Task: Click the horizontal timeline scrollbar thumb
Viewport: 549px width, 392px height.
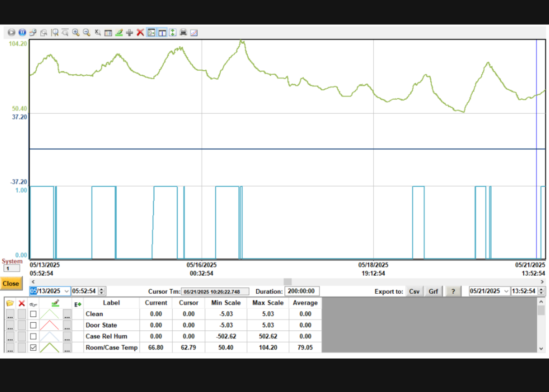Action: [x=287, y=282]
